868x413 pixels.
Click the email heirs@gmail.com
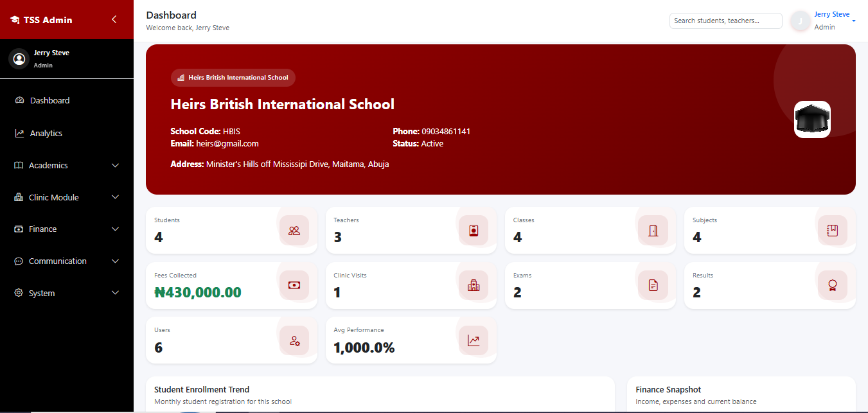tap(227, 144)
